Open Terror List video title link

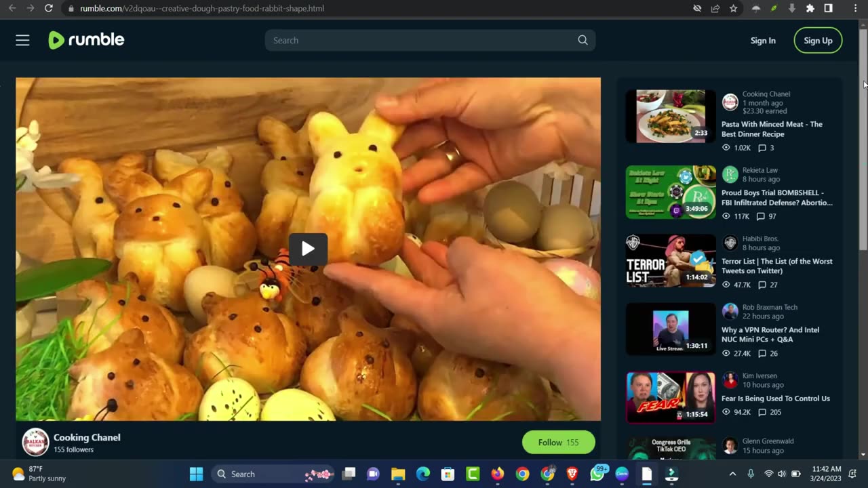(x=776, y=266)
